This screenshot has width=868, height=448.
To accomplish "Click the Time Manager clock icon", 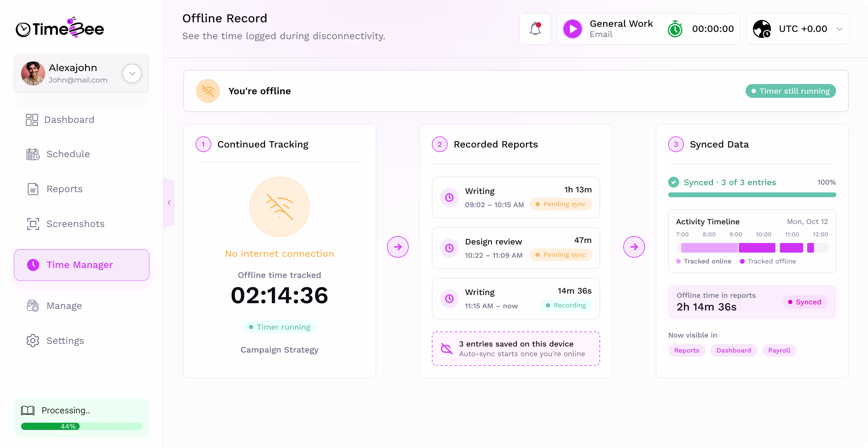I will click(x=33, y=265).
